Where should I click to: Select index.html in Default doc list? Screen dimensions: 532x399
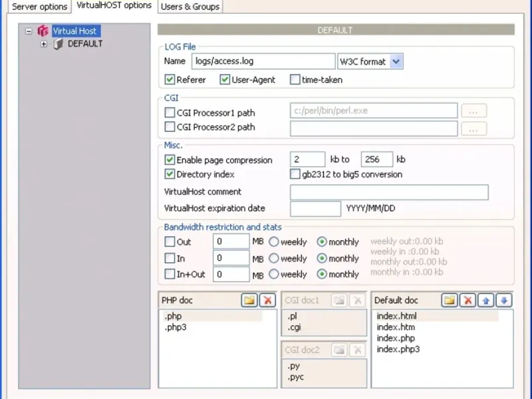pyautogui.click(x=436, y=317)
